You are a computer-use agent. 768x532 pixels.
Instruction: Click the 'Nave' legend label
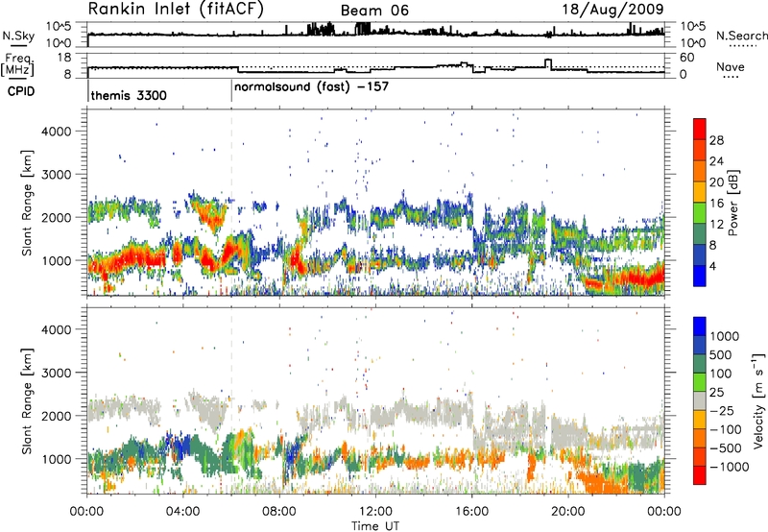point(731,67)
